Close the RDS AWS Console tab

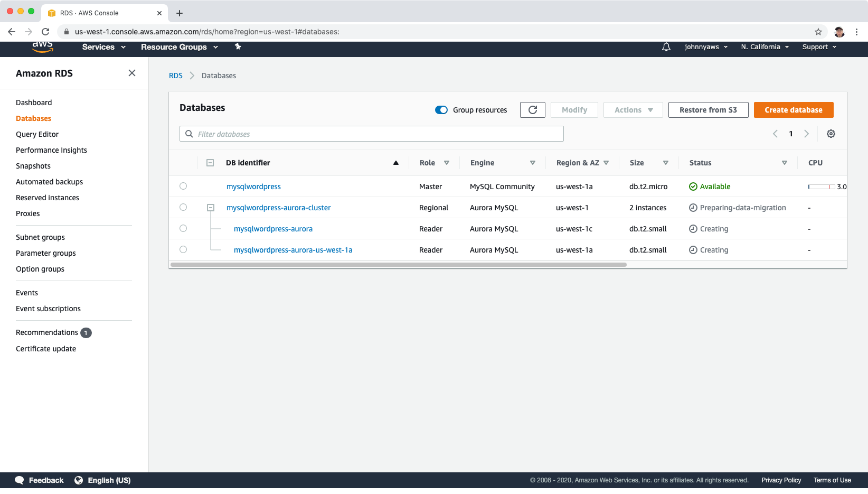[159, 13]
